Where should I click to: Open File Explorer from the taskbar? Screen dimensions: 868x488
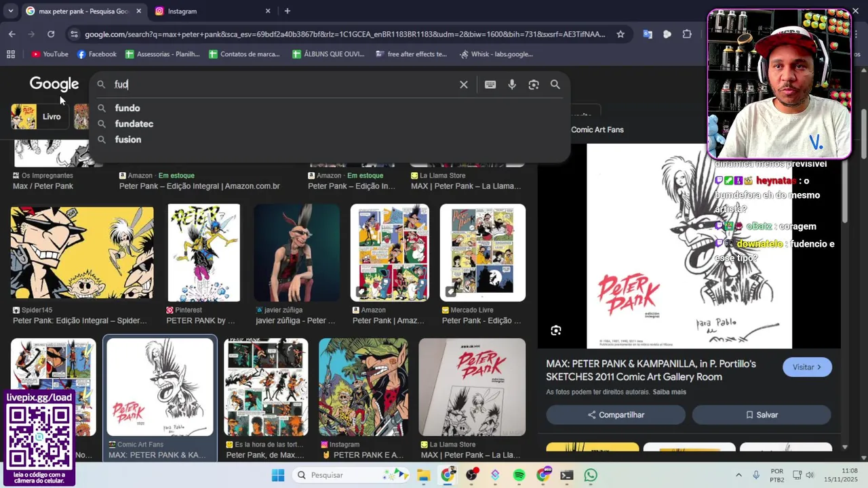coord(423,475)
